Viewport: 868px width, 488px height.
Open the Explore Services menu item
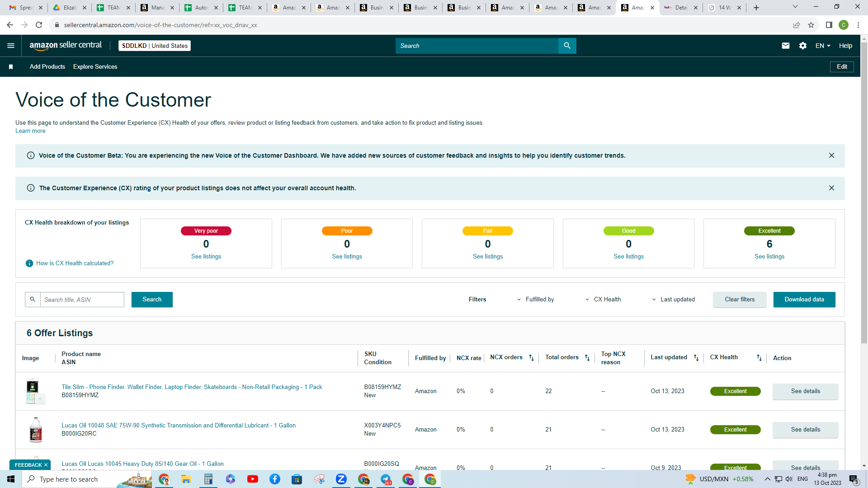(95, 67)
